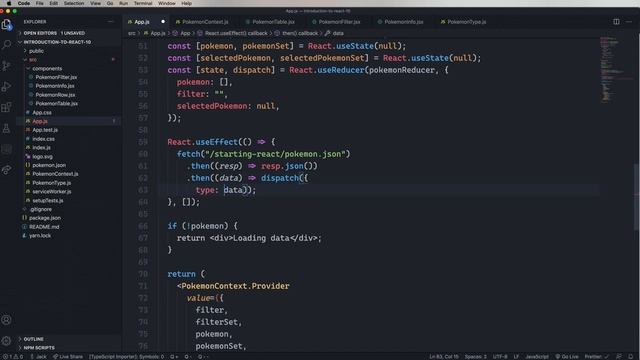Open PokemonFilter.jsx in the file tree
Viewport: 640px width, 360px height.
(x=56, y=77)
